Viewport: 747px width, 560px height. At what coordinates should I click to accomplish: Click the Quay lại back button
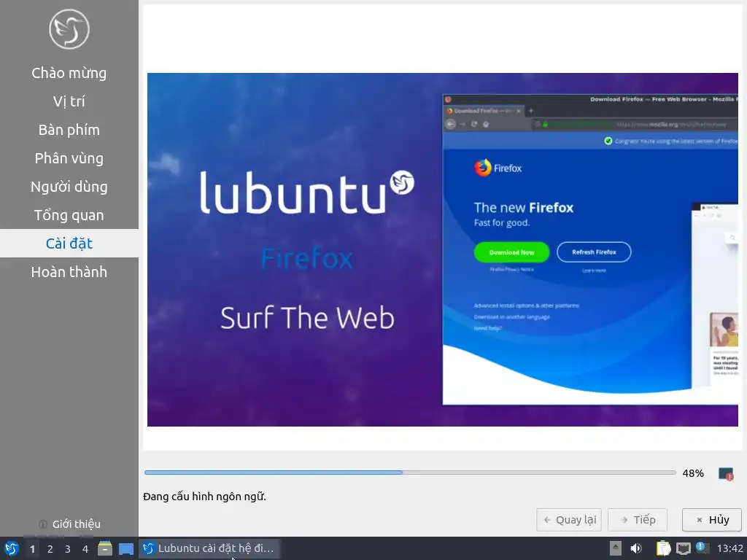click(x=569, y=520)
